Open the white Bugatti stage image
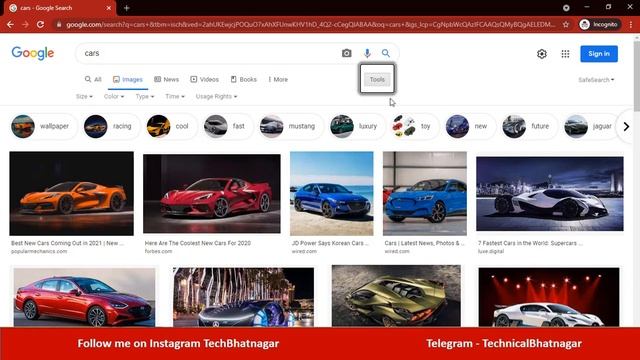 pos(549,297)
